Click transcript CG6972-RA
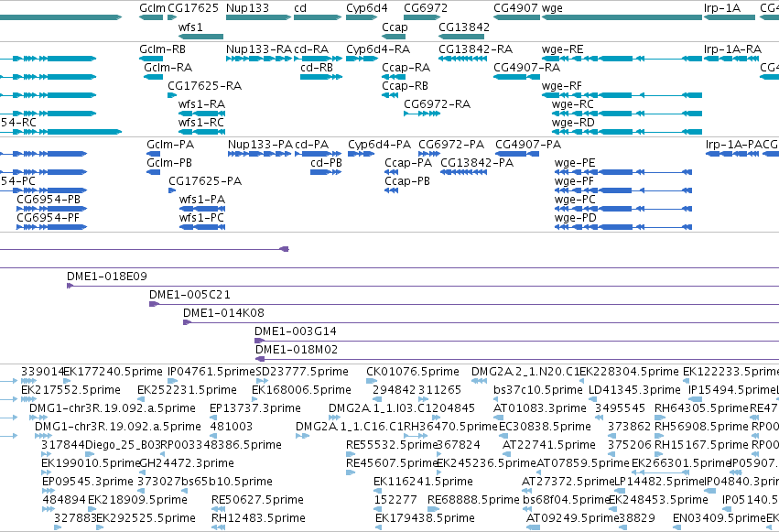The height and width of the screenshot is (532, 779). [x=422, y=114]
